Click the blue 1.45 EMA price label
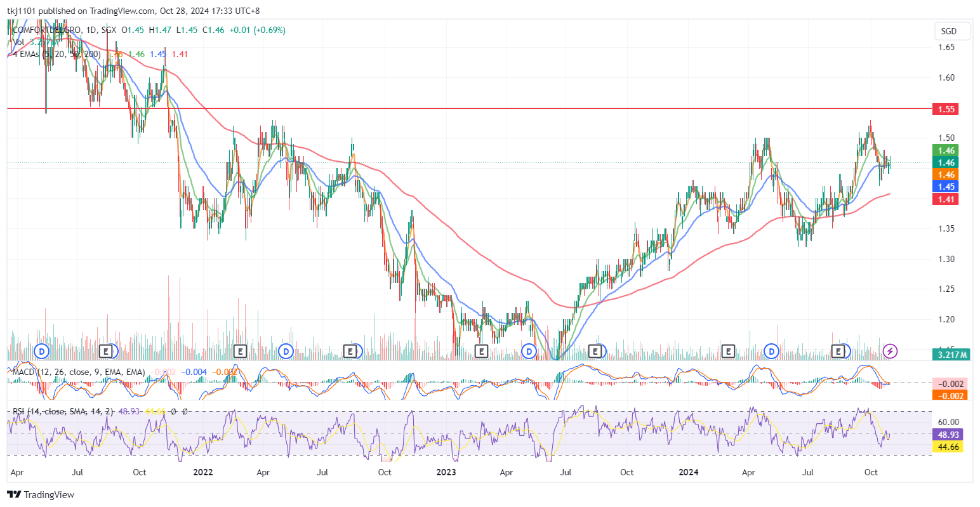Viewport: 980px width, 507px height. coord(946,187)
